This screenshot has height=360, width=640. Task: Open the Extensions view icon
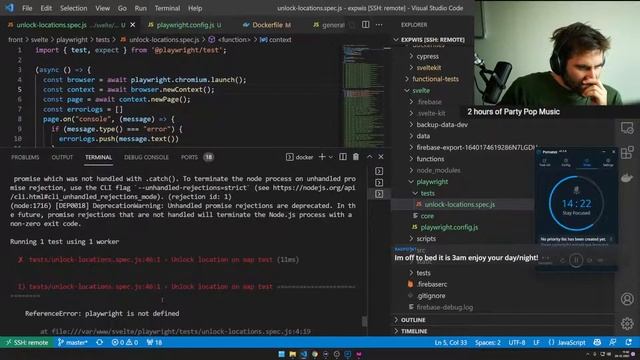[x=627, y=153]
